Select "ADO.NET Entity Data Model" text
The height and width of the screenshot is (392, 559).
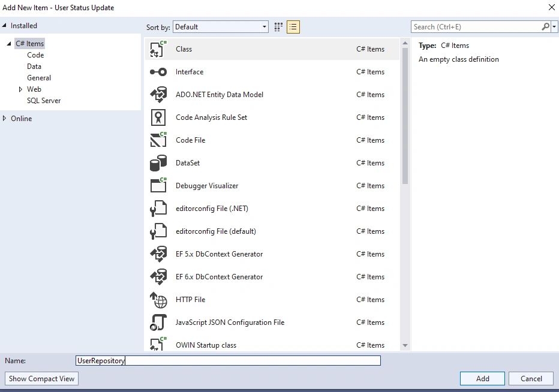tap(220, 95)
